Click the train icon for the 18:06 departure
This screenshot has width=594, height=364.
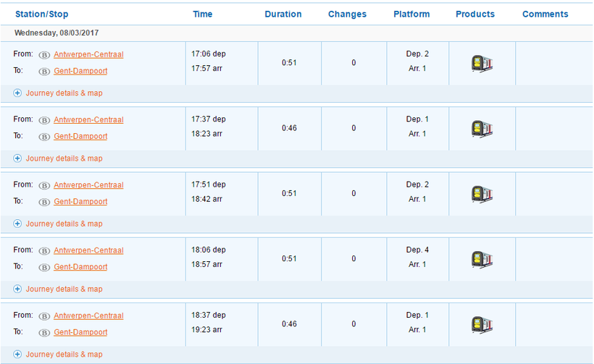[x=482, y=259]
